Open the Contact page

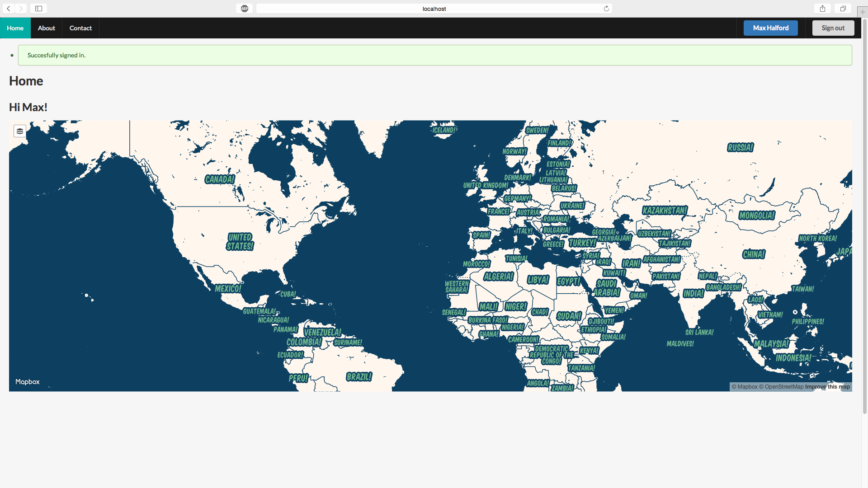[80, 28]
